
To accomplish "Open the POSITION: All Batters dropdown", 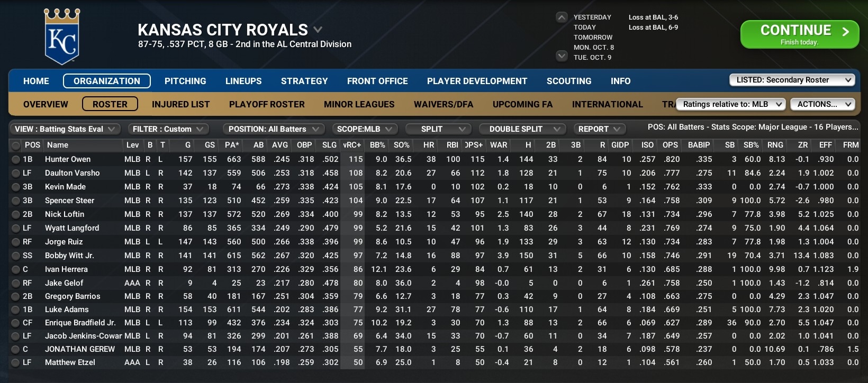I will coord(274,129).
